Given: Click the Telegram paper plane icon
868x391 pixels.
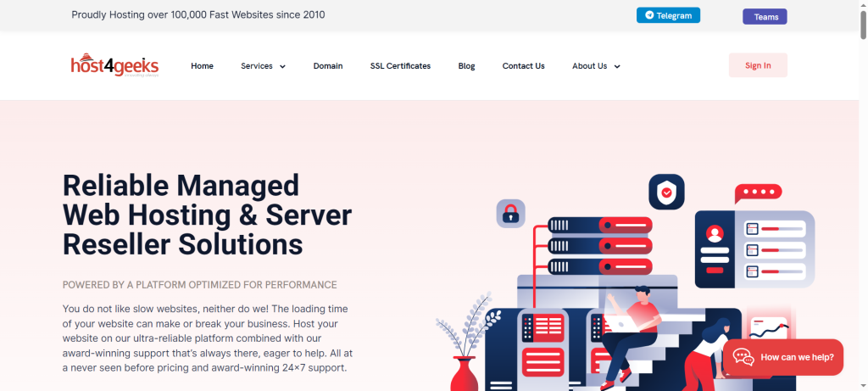Looking at the screenshot, I should click(x=649, y=15).
